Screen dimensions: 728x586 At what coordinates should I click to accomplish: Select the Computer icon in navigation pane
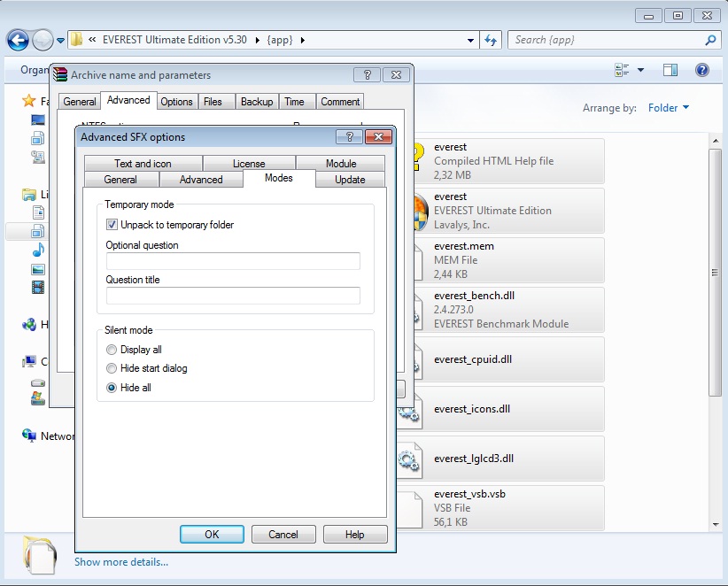pos(29,361)
